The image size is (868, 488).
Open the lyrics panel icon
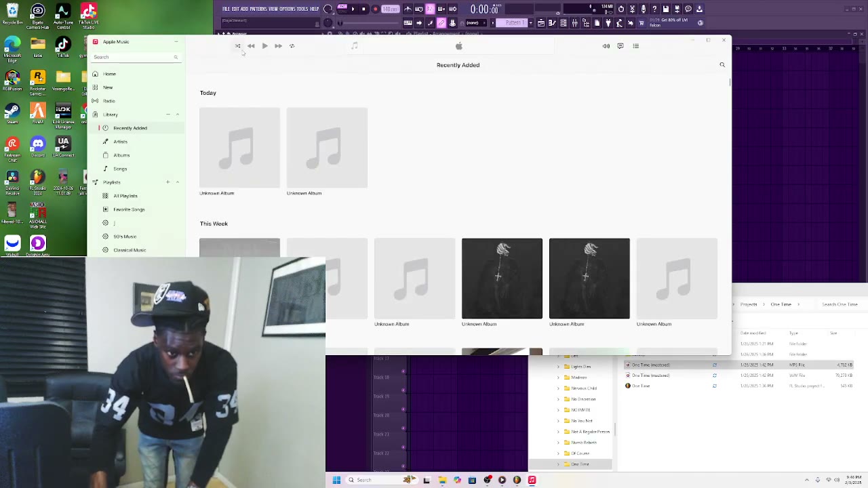click(x=620, y=46)
